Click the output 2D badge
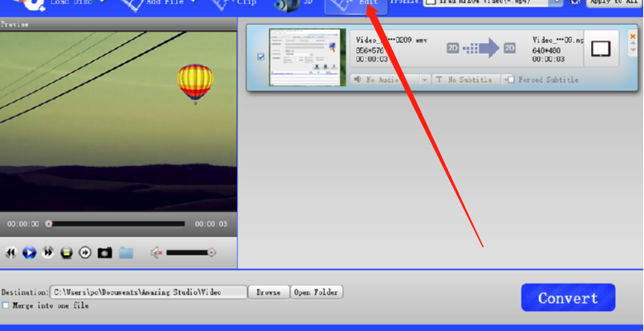 [510, 49]
